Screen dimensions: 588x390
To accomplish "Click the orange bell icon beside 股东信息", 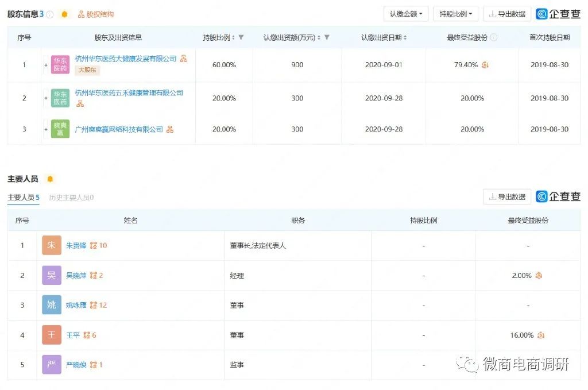I will (64, 14).
